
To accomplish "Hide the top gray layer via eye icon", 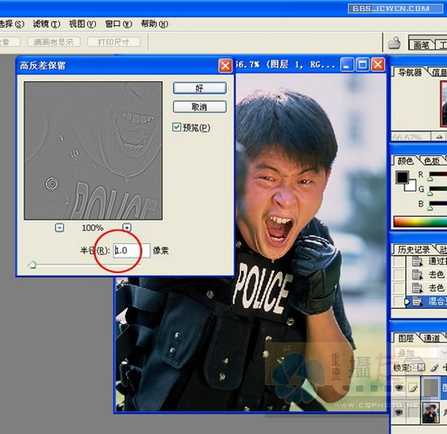I will point(399,388).
